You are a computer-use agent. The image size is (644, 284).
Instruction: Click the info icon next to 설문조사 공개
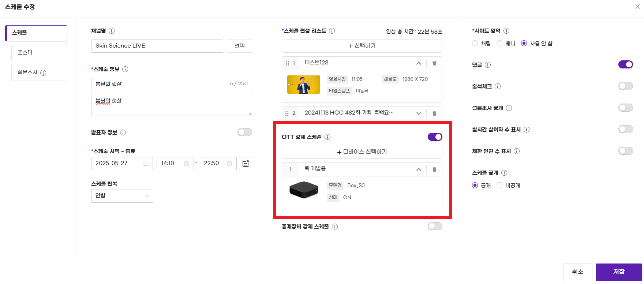pos(509,108)
